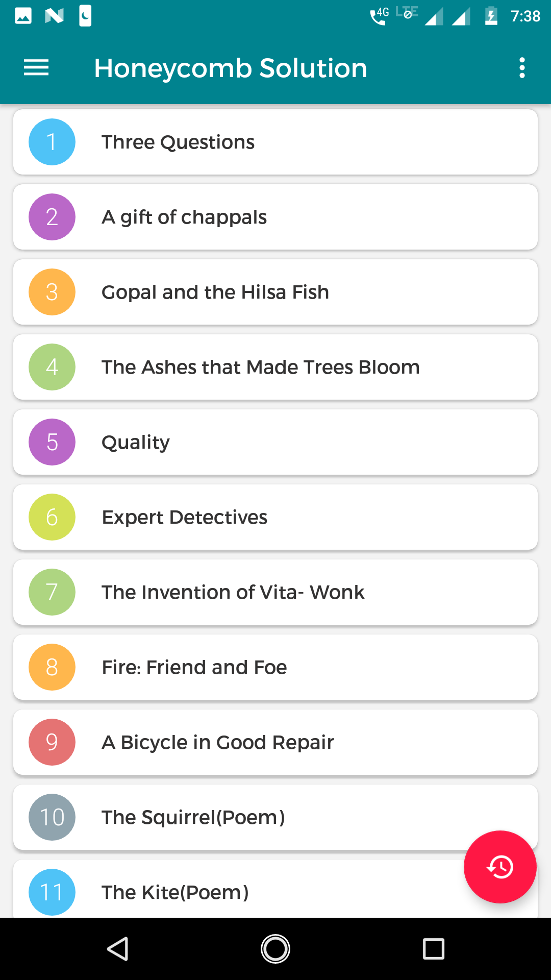
Task: Tap the orange number 3 circle
Action: point(52,292)
